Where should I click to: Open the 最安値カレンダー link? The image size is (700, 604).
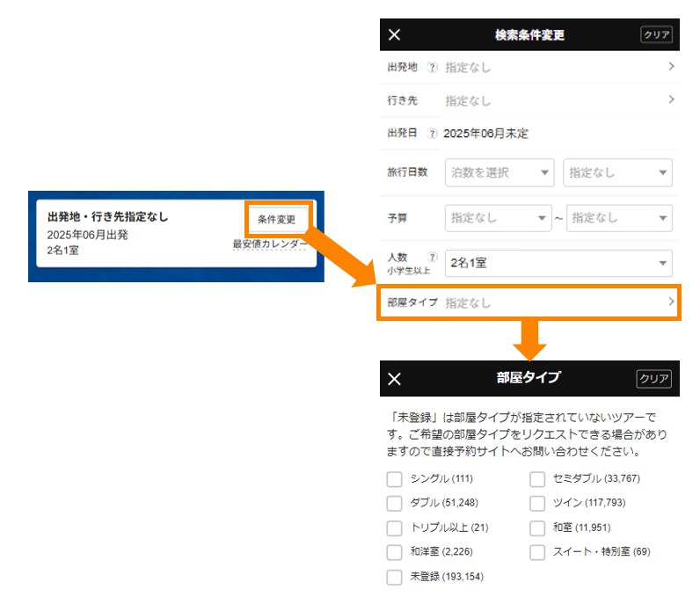pyautogui.click(x=269, y=244)
